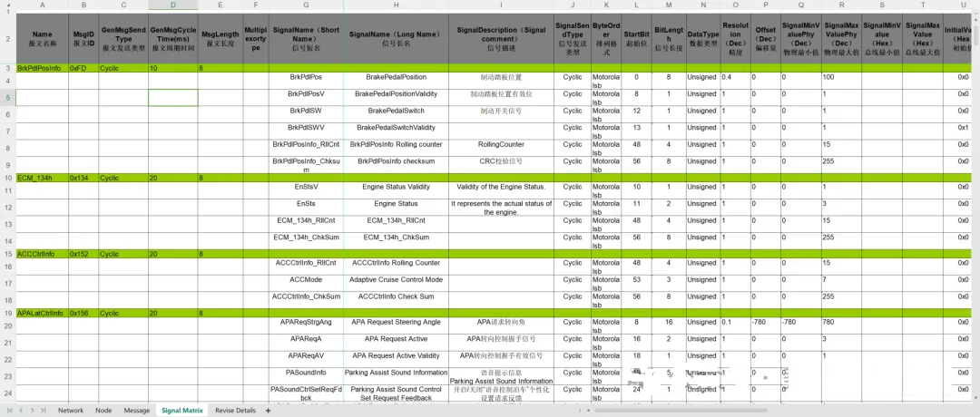The width and height of the screenshot is (980, 417).
Task: Select 'Validity of the Engine Status.' cell
Action: pyautogui.click(x=501, y=190)
